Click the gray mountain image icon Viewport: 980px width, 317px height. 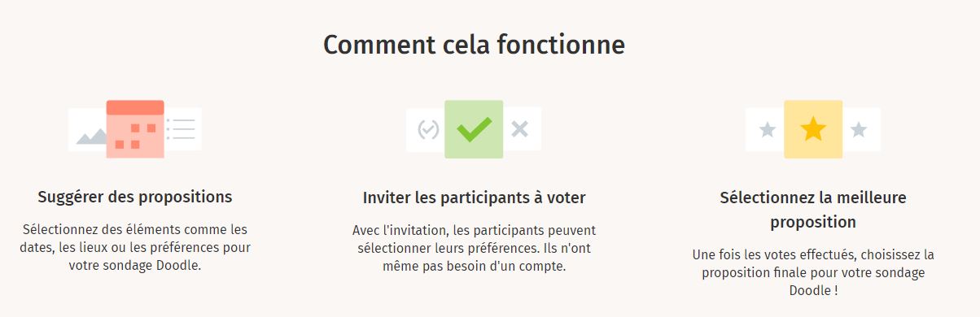tap(91, 136)
